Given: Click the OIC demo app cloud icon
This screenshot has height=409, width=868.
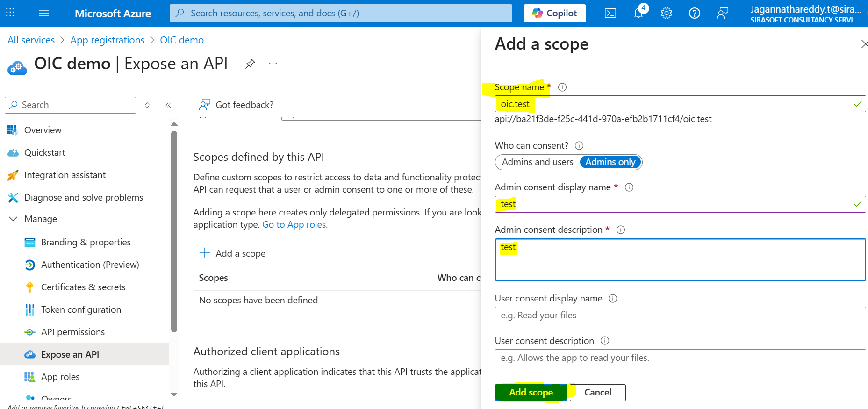Looking at the screenshot, I should 17,68.
